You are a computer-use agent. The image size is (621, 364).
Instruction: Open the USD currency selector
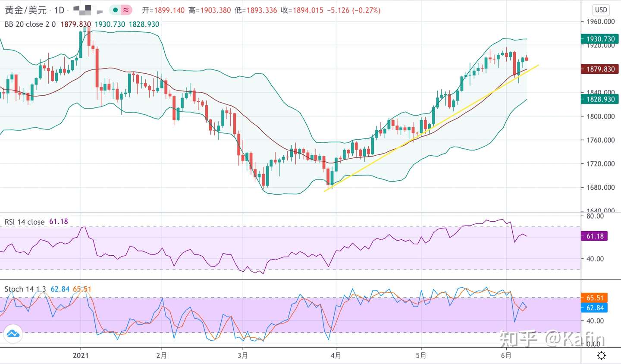[x=601, y=10]
